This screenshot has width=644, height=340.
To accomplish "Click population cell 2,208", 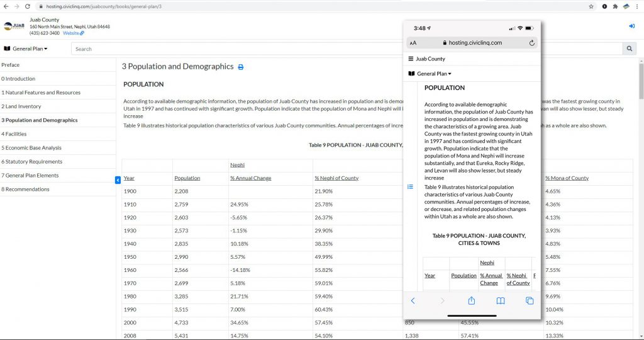I will click(181, 191).
